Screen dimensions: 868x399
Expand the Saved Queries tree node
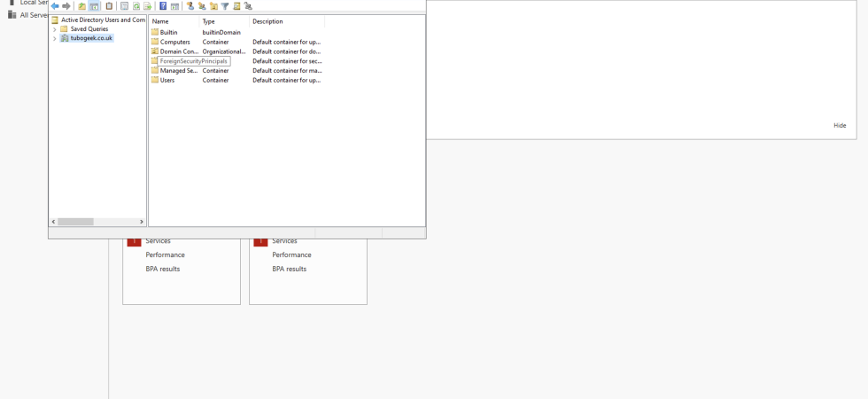(x=55, y=28)
